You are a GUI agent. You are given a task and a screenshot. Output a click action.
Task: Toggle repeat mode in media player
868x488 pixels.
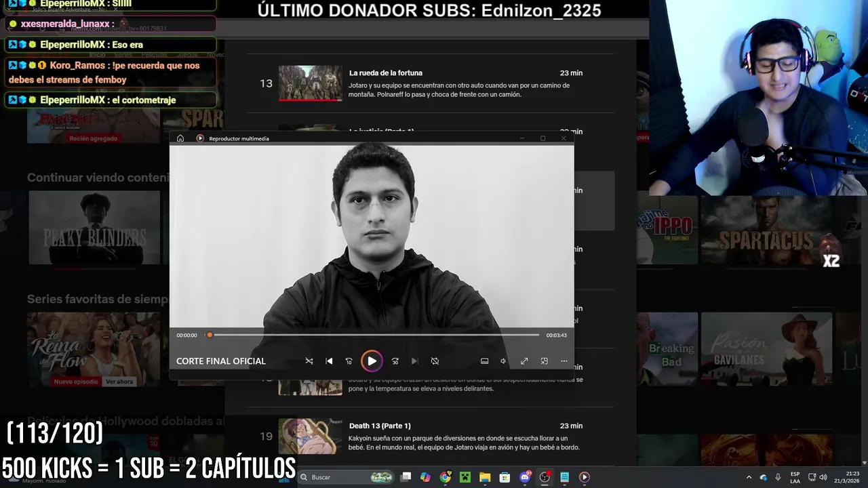coord(435,361)
